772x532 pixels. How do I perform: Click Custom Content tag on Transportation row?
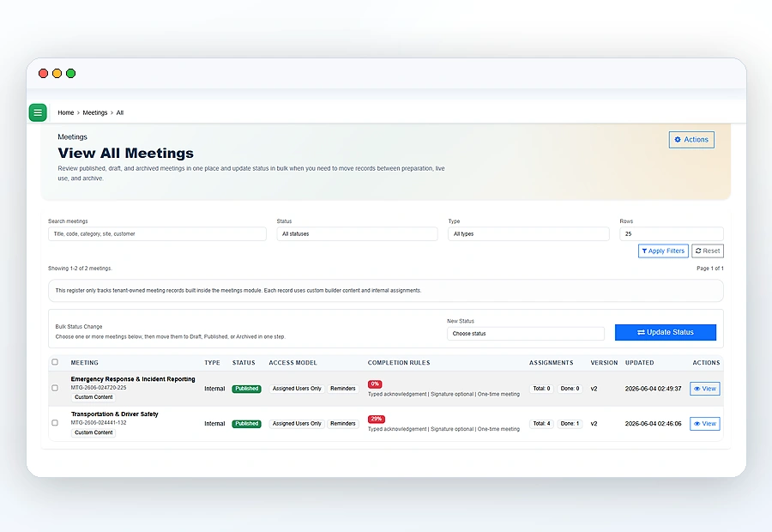[x=93, y=432]
